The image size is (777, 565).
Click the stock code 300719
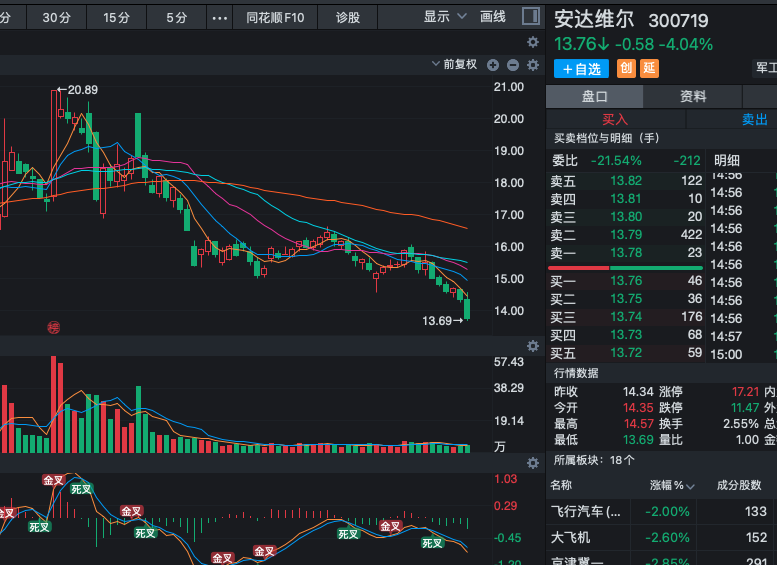[678, 20]
